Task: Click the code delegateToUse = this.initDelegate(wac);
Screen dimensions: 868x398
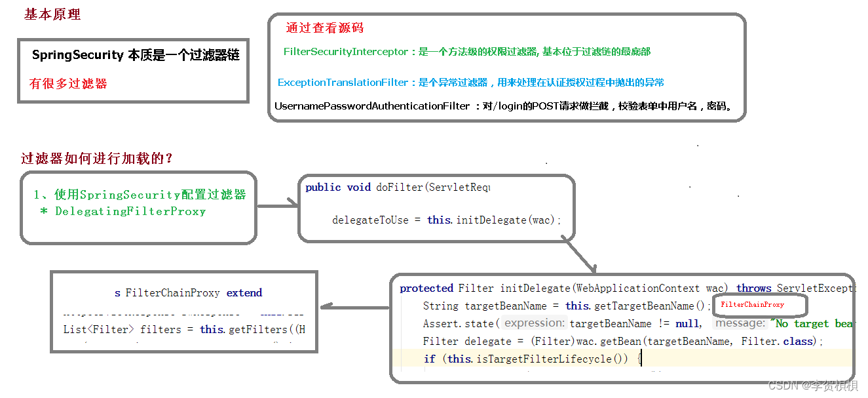Action: (447, 220)
